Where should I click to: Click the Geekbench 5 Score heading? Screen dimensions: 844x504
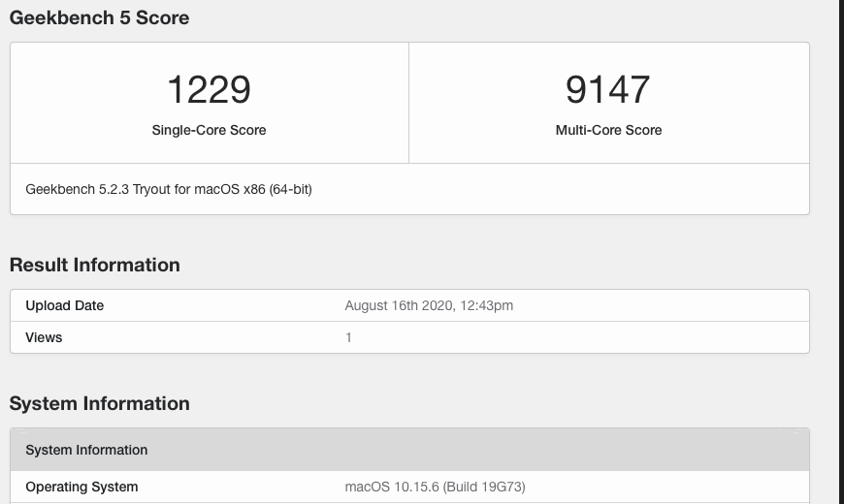(x=99, y=17)
